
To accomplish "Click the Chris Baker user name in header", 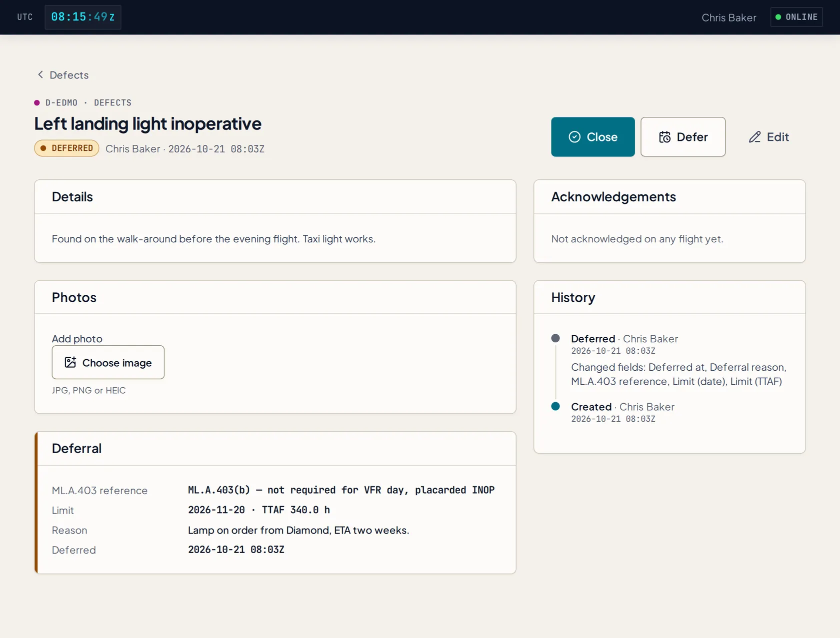I will point(728,17).
